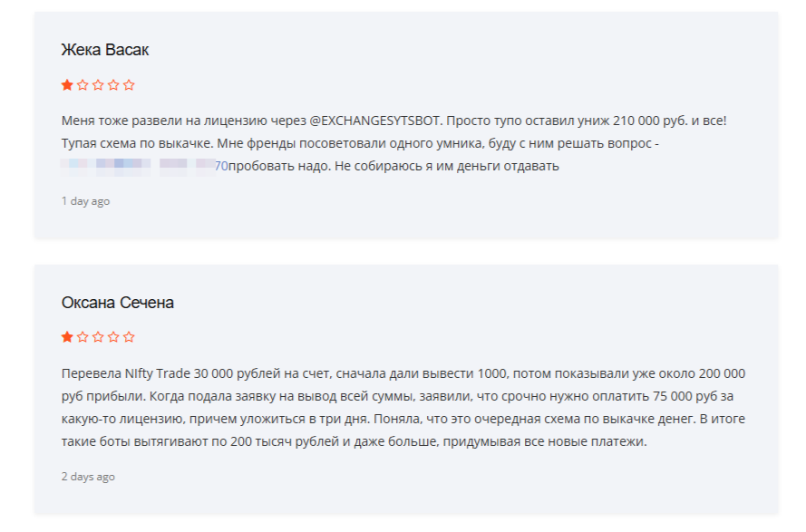Click fifth star in Оксана Сечена's rating
The width and height of the screenshot is (806, 532).
(x=129, y=337)
